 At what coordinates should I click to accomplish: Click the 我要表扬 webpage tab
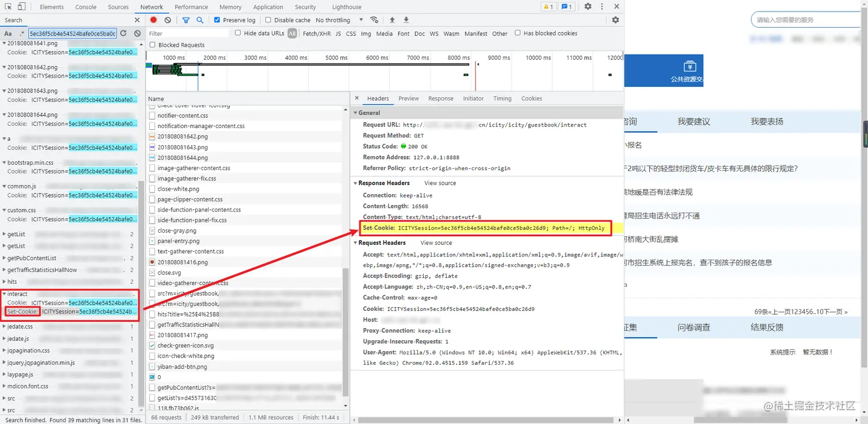767,121
